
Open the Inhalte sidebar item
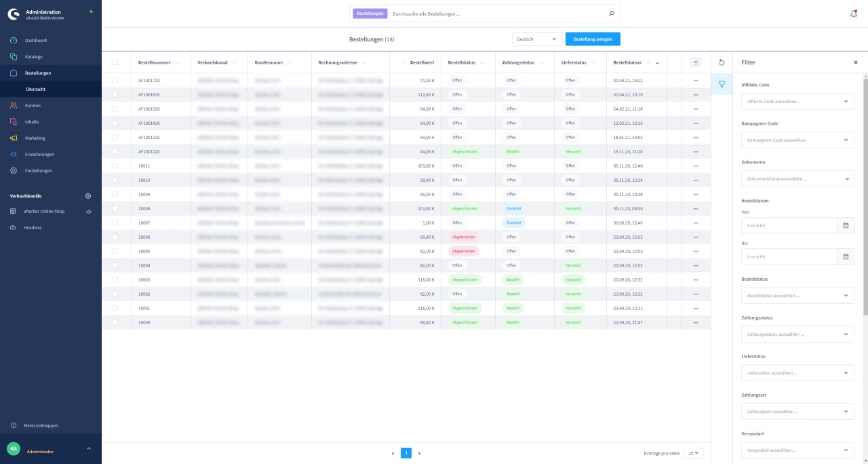(x=51, y=122)
